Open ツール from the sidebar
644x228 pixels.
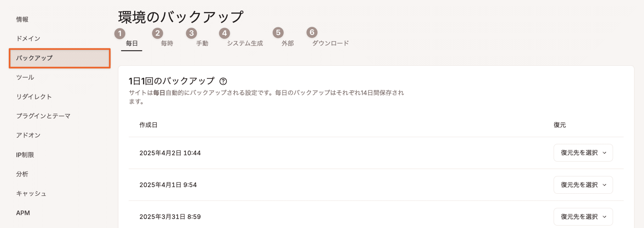tap(25, 77)
